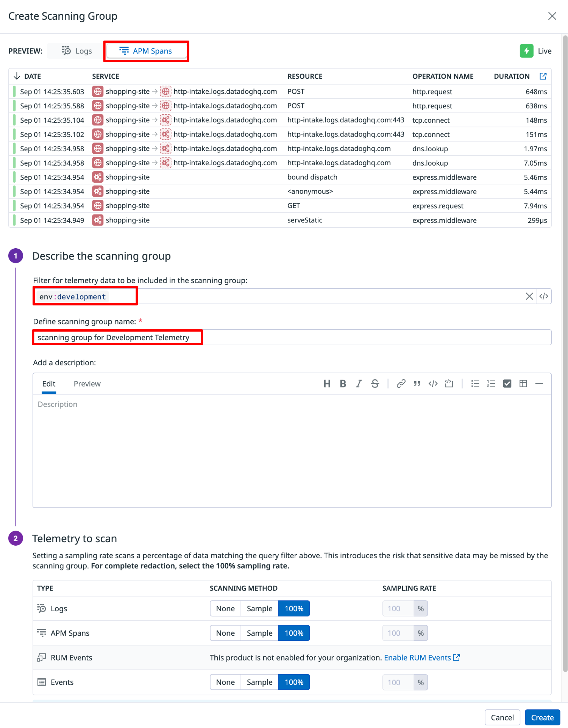Screen dimensions: 568x728
Task: Insert inline code icon in editor toolbar
Action: point(433,384)
